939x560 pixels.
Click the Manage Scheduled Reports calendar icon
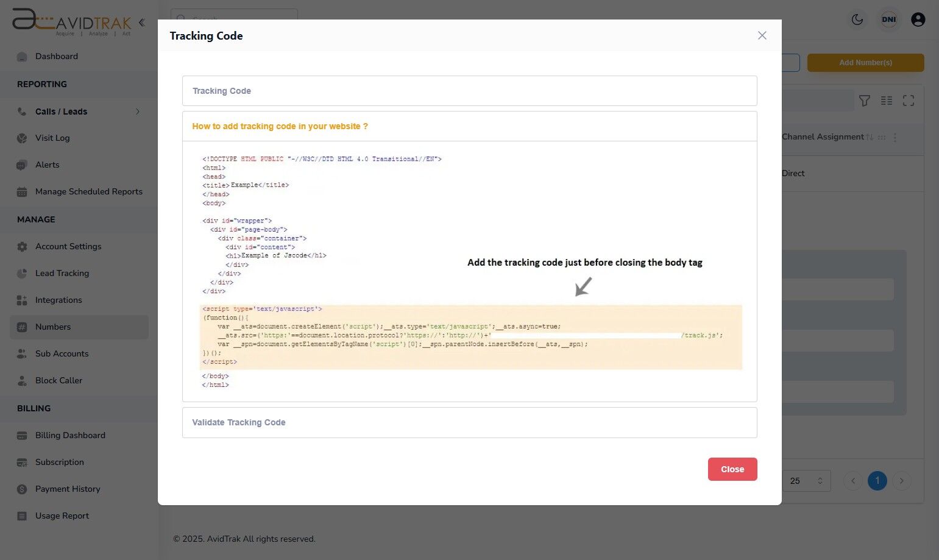(x=22, y=192)
